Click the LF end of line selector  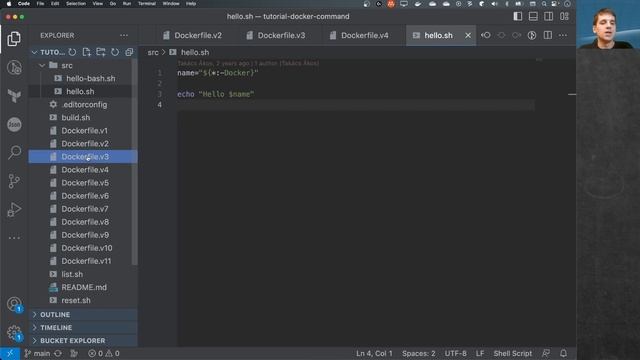pos(480,353)
